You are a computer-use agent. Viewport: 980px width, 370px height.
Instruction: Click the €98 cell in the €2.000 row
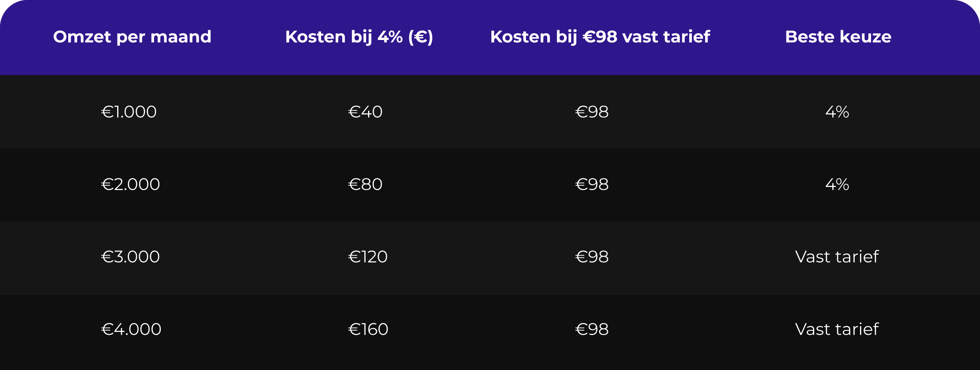point(592,185)
